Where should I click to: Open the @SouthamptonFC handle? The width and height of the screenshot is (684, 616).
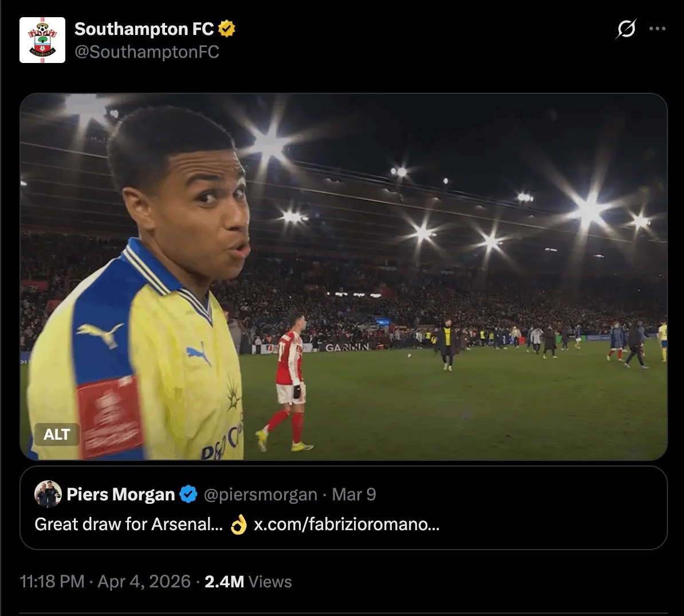(147, 54)
